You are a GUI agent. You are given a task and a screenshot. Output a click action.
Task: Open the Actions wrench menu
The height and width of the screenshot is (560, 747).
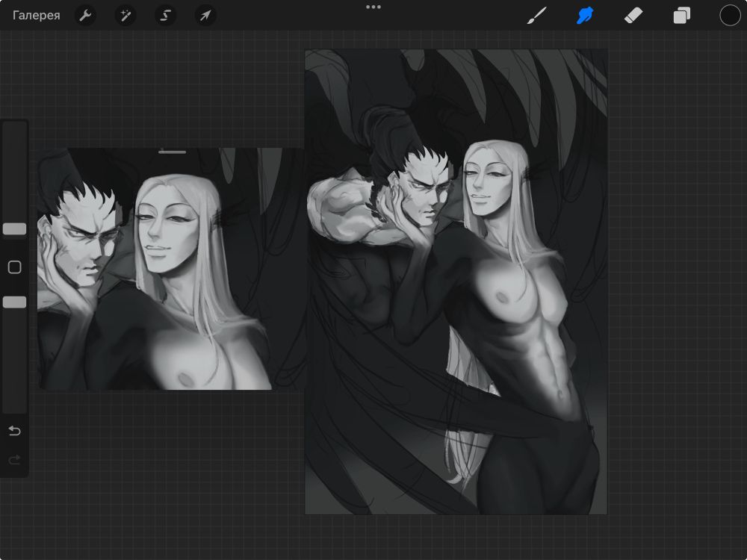pyautogui.click(x=86, y=15)
